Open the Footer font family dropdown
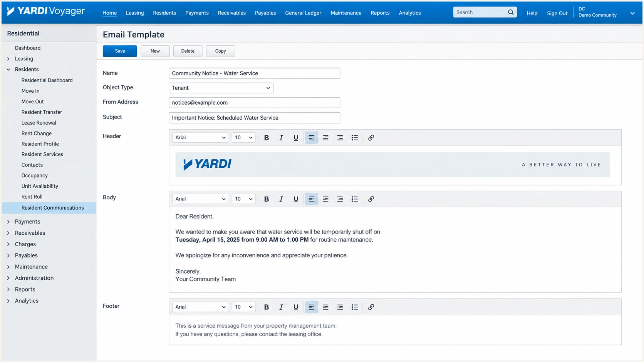This screenshot has width=644, height=362. click(x=200, y=307)
